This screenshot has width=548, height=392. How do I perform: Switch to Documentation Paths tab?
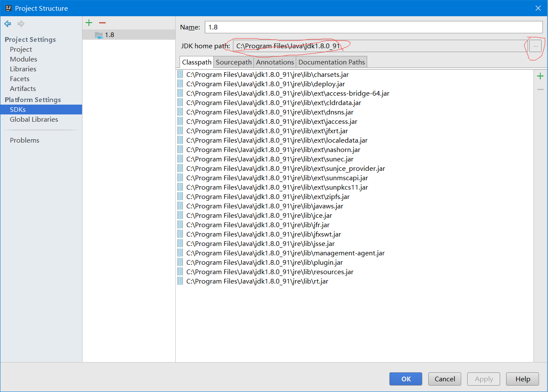pos(332,62)
